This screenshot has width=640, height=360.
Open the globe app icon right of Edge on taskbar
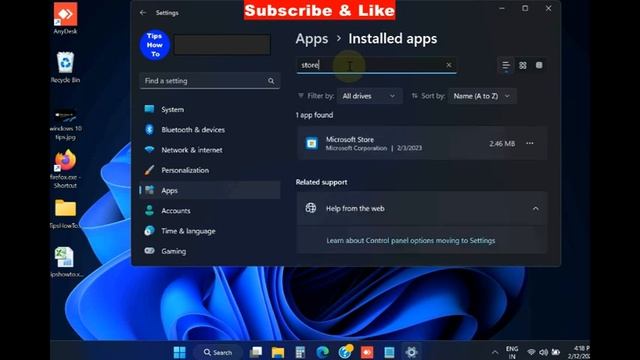tap(345, 351)
